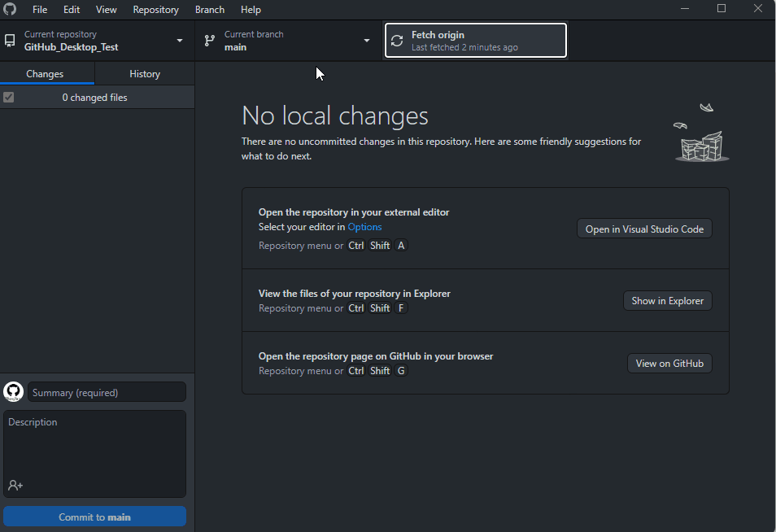This screenshot has height=532, width=776.
Task: Click the Fetch origin button
Action: [476, 41]
